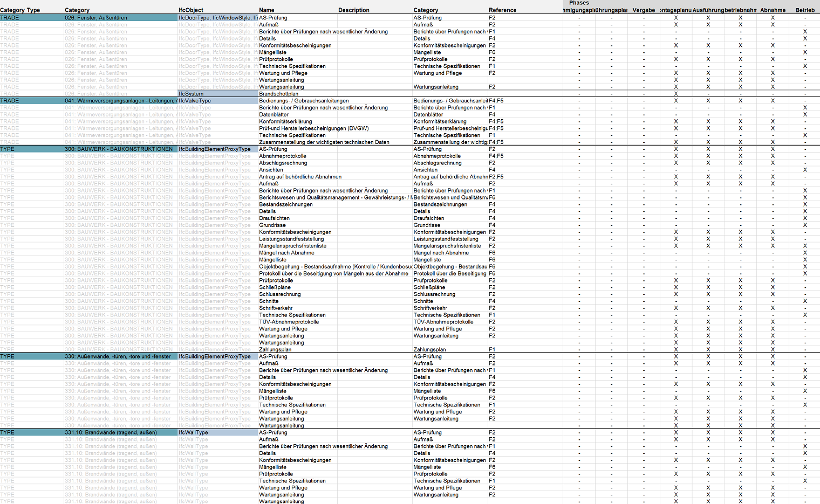
Task: Click the 'Betrieb' phase column header
Action: [805, 10]
